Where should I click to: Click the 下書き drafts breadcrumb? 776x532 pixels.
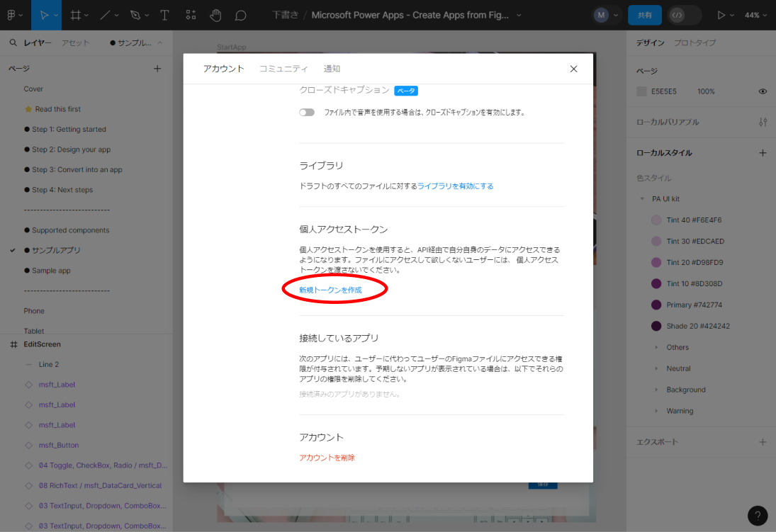286,16
